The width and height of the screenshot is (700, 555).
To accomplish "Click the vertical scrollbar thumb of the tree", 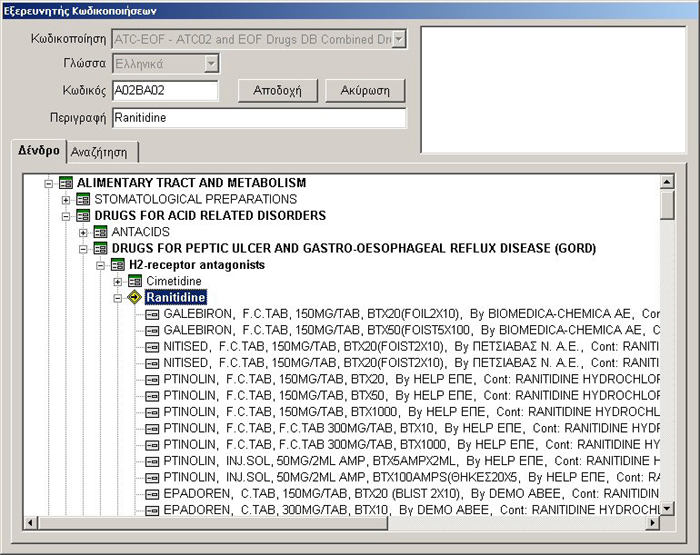I will (667, 205).
